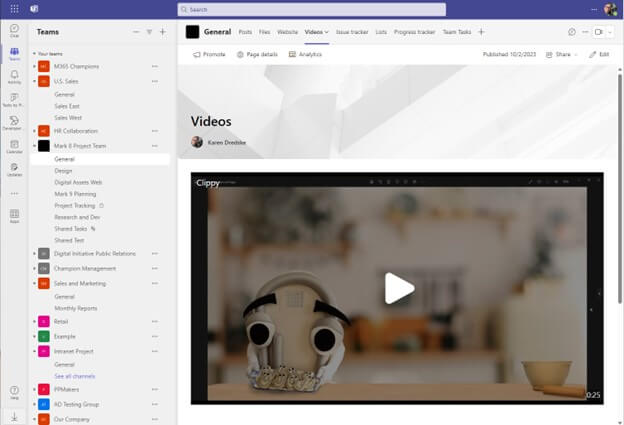Viewport: 624px width, 425px height.
Task: Select the Sales East channel
Action: 67,106
